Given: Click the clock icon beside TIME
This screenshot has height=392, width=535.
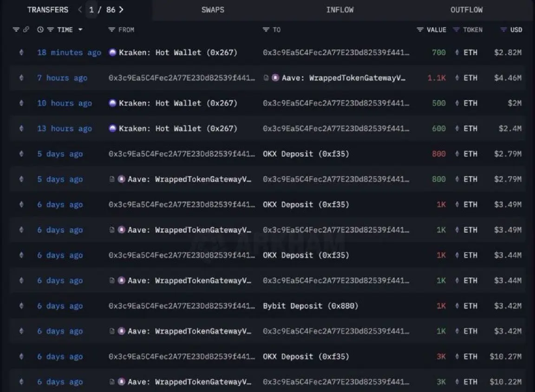Looking at the screenshot, I should click(40, 30).
